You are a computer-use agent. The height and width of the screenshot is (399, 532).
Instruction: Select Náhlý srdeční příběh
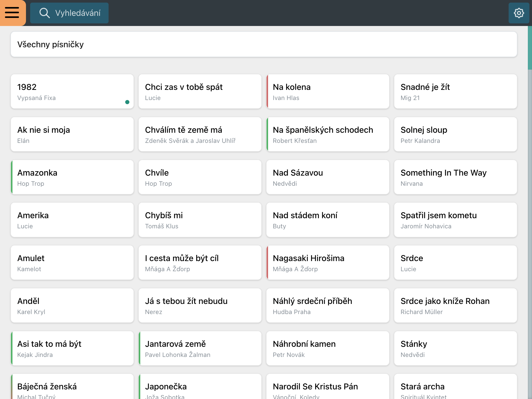click(x=328, y=305)
